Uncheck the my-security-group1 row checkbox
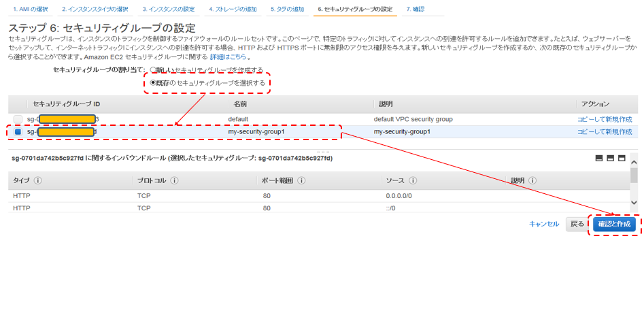644x313 pixels. [x=18, y=132]
